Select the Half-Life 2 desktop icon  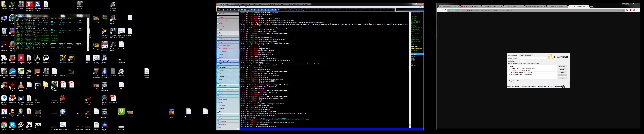pyautogui.click(x=71, y=59)
